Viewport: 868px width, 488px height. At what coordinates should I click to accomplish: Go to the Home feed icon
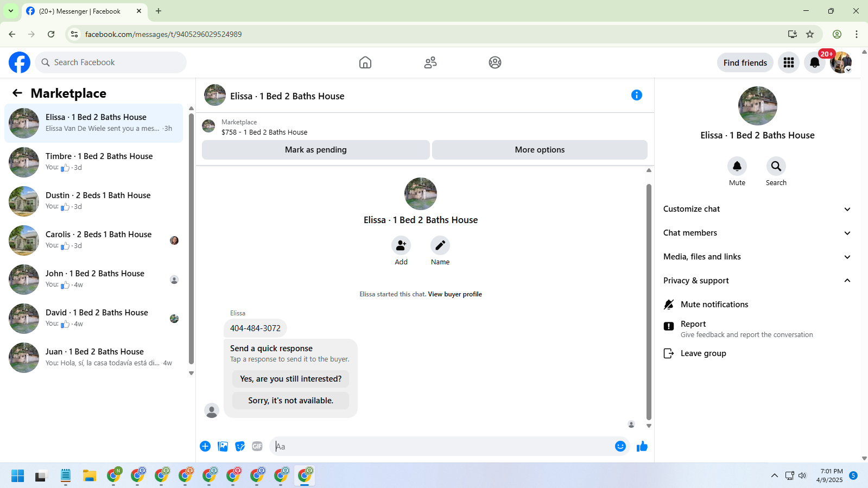pyautogui.click(x=365, y=62)
